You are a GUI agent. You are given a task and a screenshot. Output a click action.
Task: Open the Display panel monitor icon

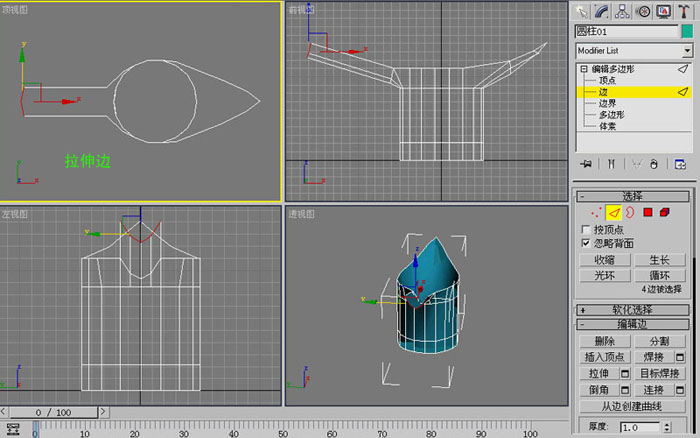(x=663, y=12)
